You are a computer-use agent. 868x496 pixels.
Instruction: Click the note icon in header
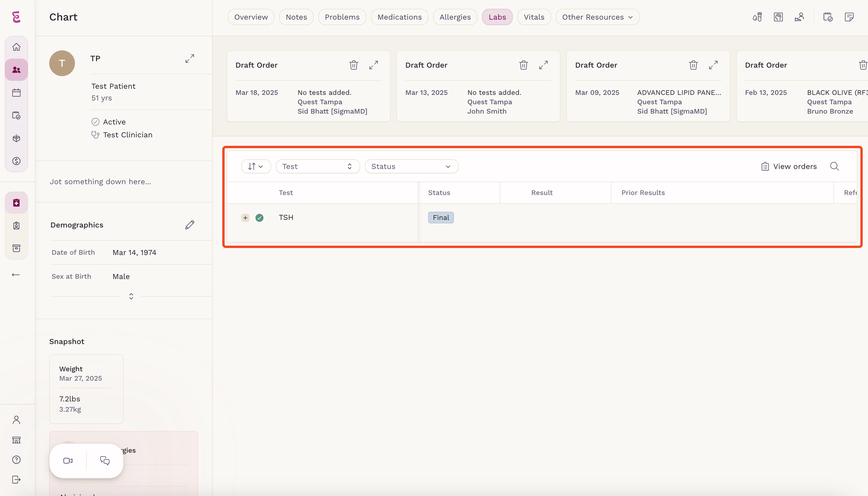(849, 17)
